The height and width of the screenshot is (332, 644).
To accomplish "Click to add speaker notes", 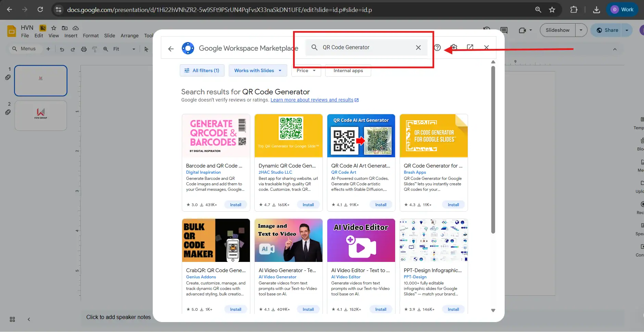I will pyautogui.click(x=118, y=317).
